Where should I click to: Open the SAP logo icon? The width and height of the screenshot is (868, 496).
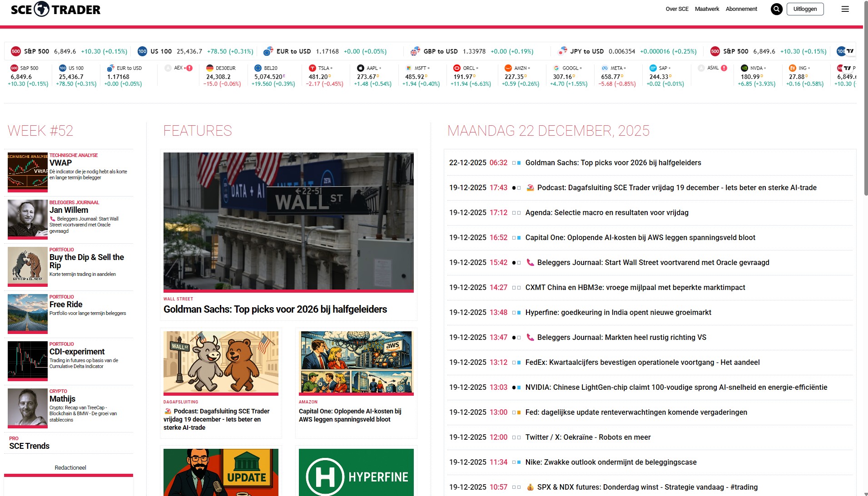[653, 68]
